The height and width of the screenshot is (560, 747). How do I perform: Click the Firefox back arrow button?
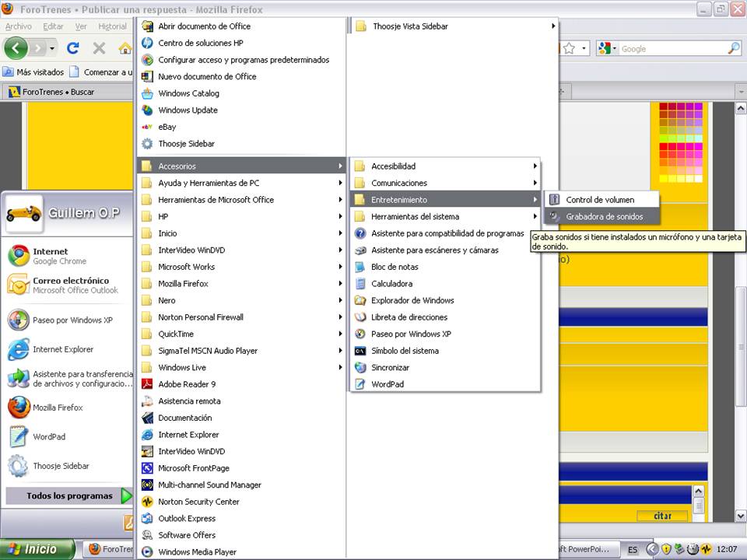[16, 48]
